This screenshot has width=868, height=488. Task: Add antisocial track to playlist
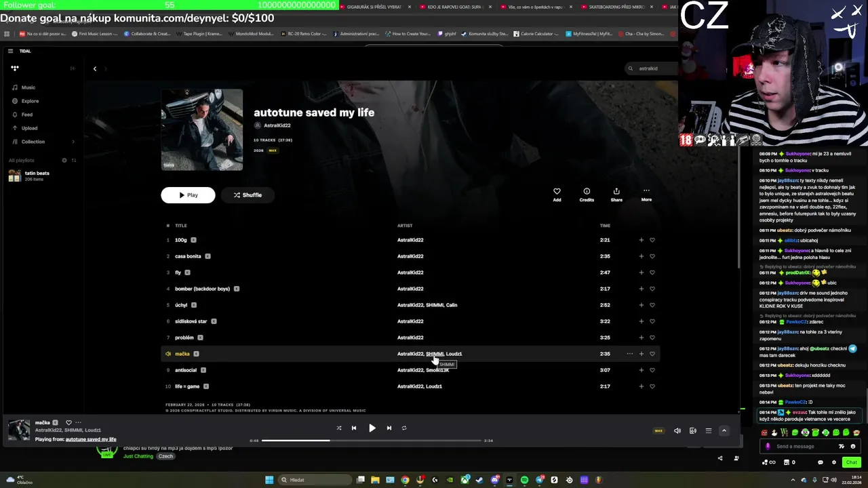click(x=641, y=370)
